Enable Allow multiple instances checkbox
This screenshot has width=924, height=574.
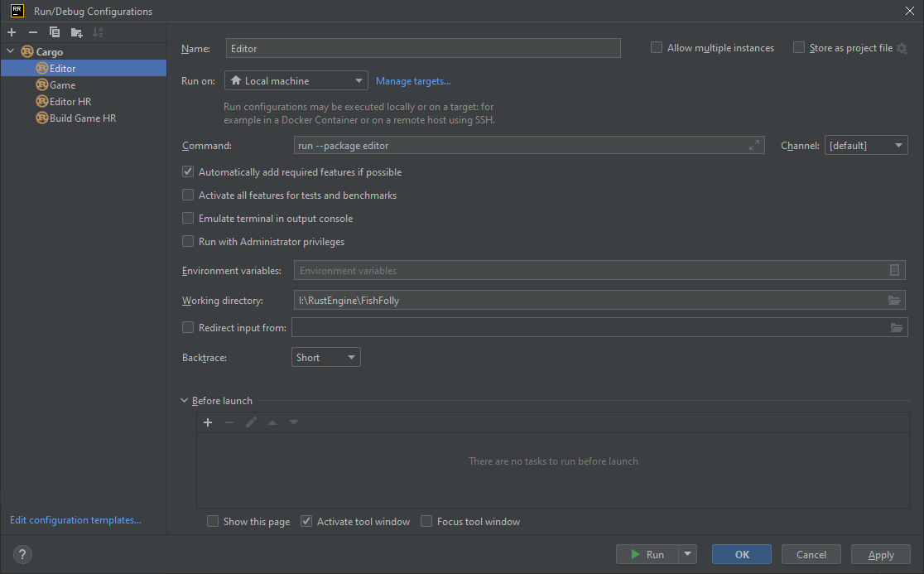coord(657,48)
